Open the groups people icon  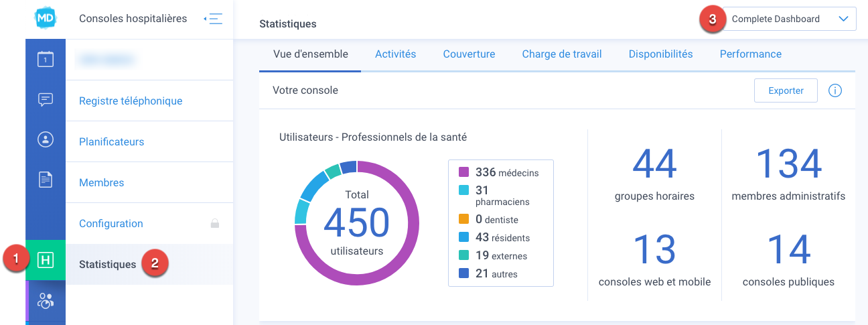coord(46,301)
